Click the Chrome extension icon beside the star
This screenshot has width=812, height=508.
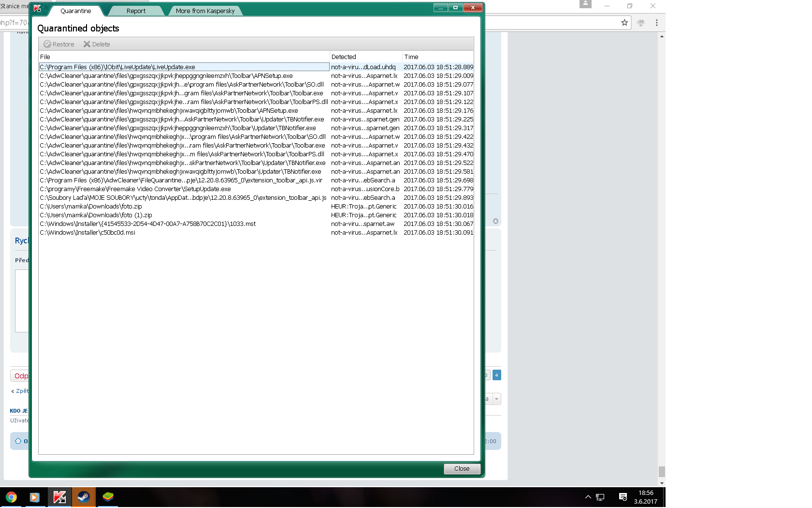pos(641,22)
